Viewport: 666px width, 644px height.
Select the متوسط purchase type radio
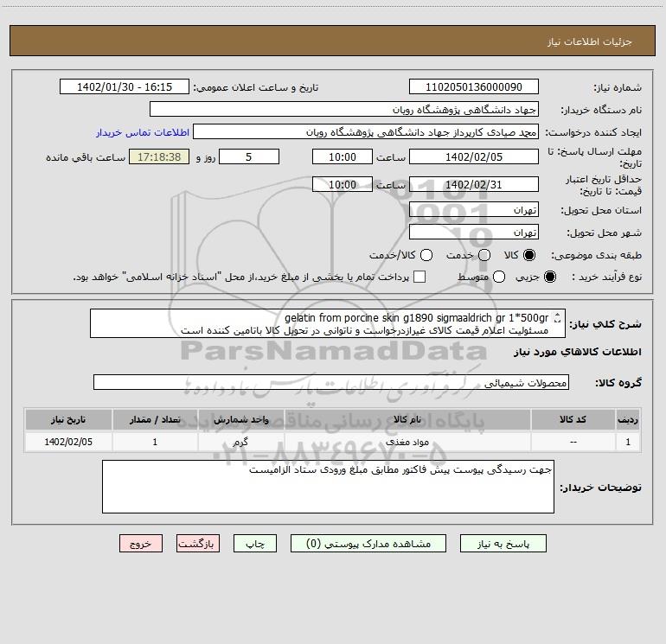pyautogui.click(x=499, y=277)
